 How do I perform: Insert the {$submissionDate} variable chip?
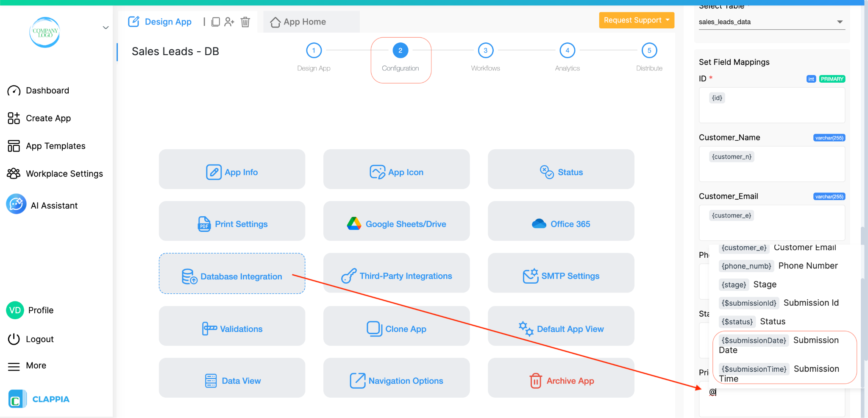(753, 340)
